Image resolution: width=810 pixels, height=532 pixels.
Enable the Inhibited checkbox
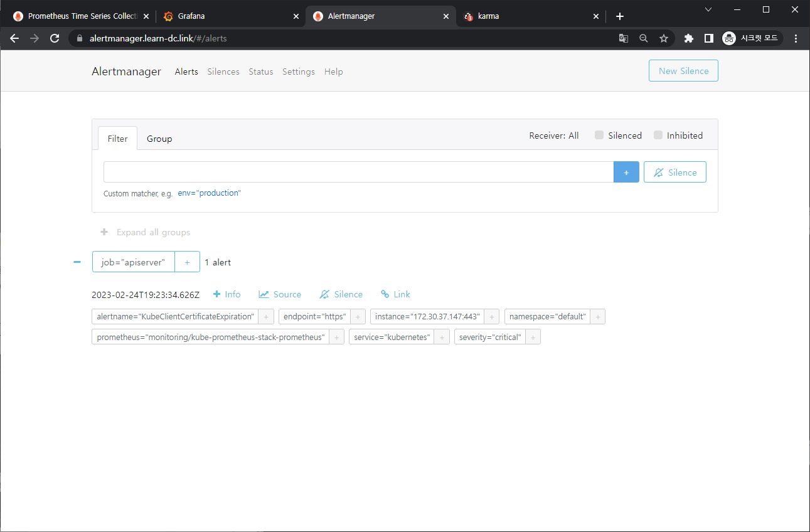tap(658, 136)
